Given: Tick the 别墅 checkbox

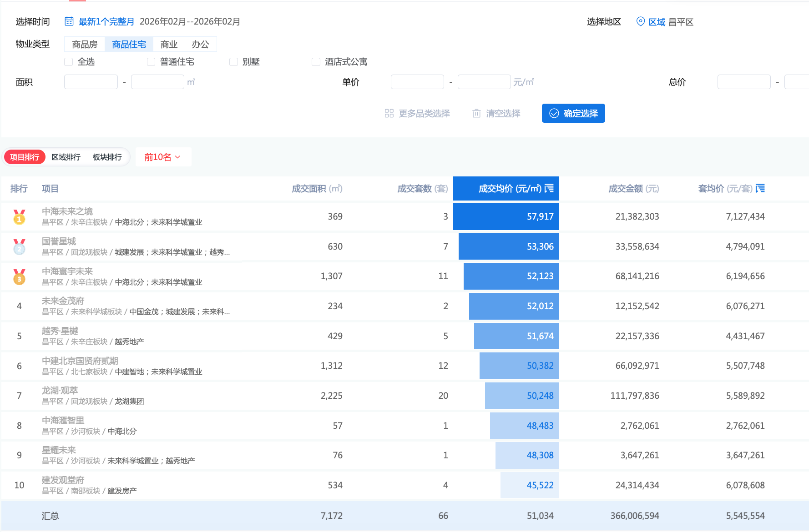Looking at the screenshot, I should pos(233,62).
